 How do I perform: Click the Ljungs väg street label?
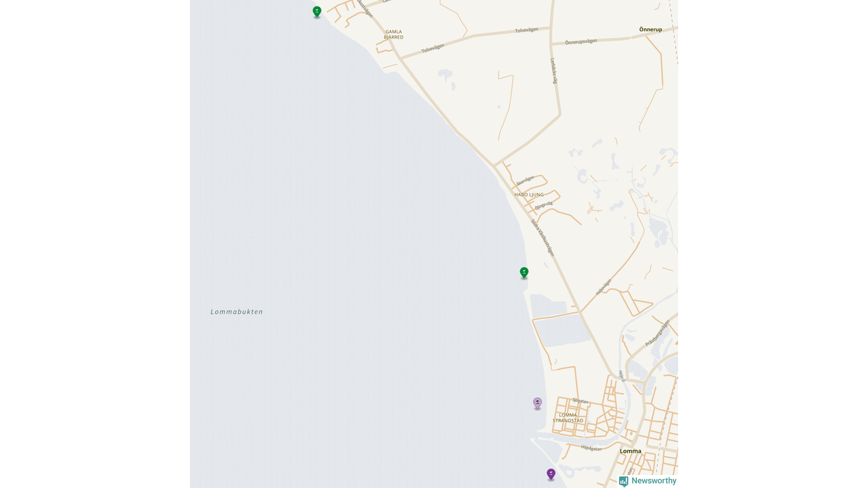pyautogui.click(x=544, y=205)
